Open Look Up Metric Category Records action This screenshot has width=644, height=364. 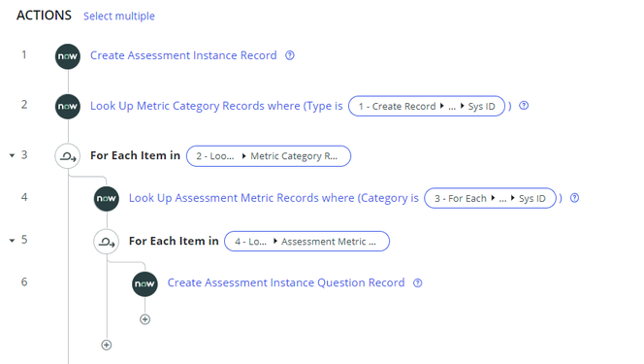[216, 106]
